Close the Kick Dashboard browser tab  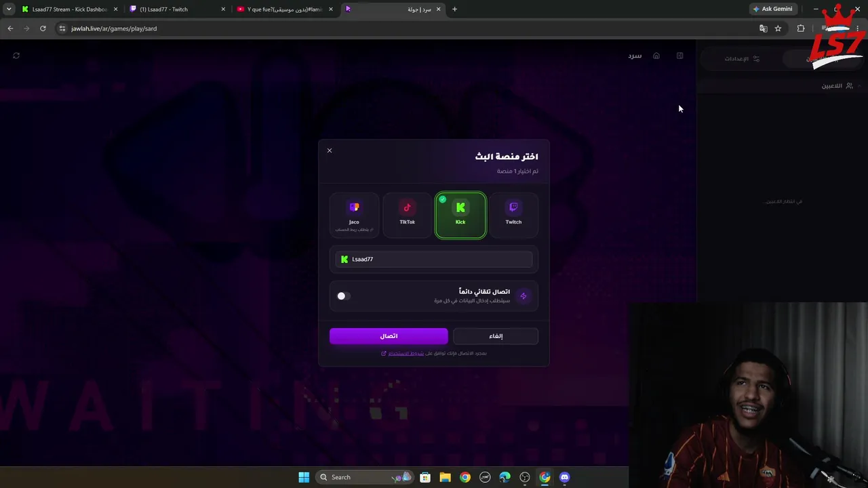tap(115, 9)
